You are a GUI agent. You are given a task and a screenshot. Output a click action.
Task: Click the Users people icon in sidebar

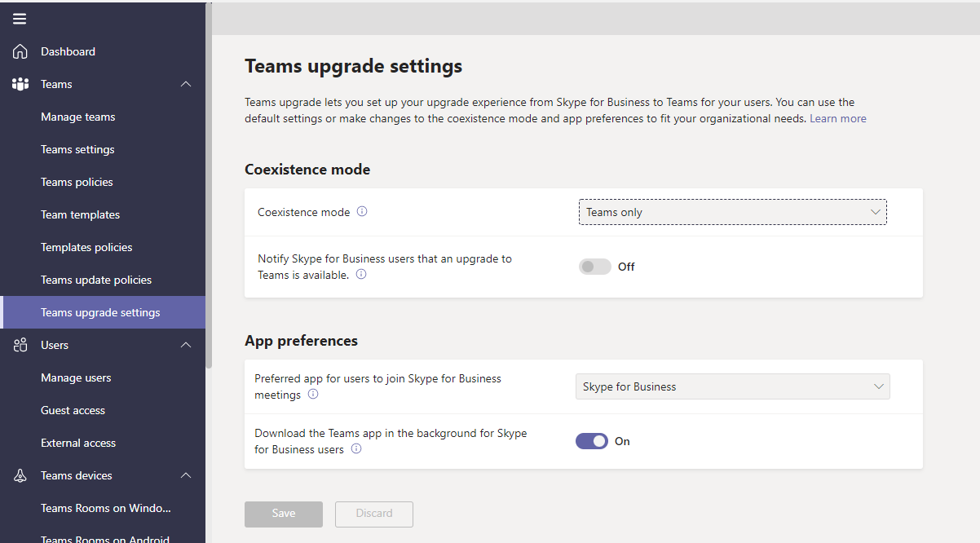click(x=20, y=345)
